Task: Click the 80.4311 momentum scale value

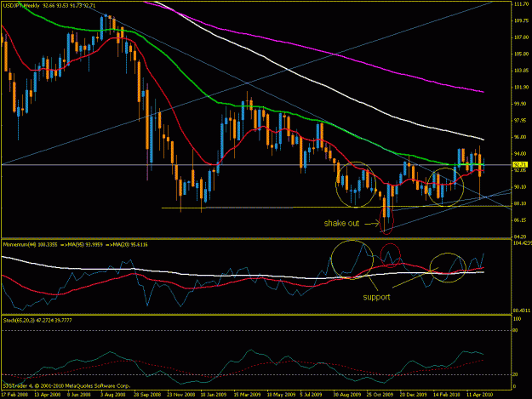Action: tap(522, 311)
